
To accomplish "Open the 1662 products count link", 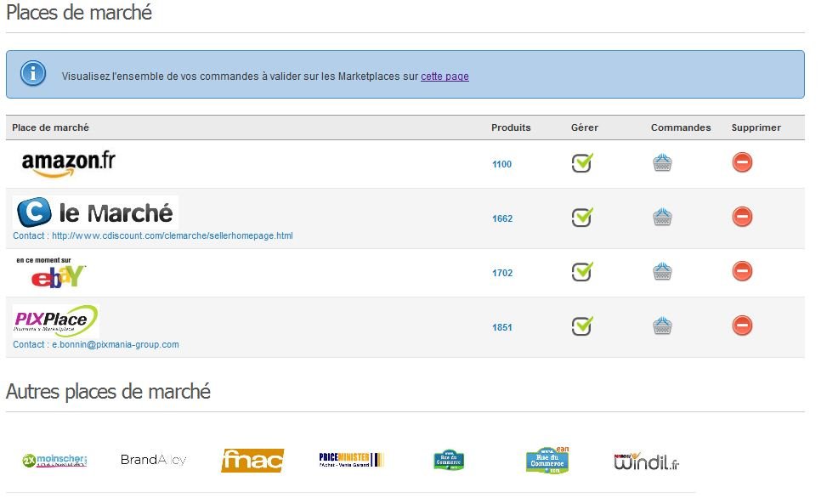I will [501, 218].
